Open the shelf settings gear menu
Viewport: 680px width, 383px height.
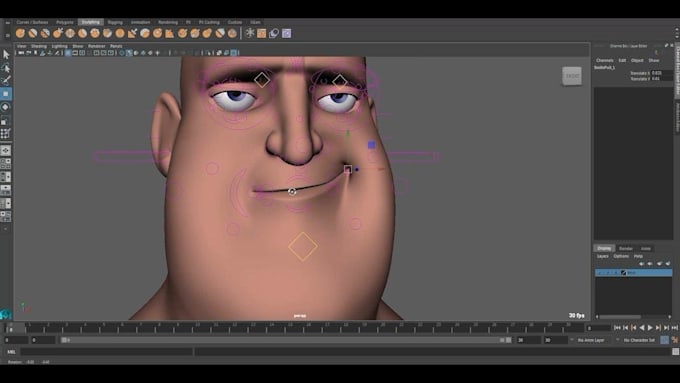click(7, 36)
